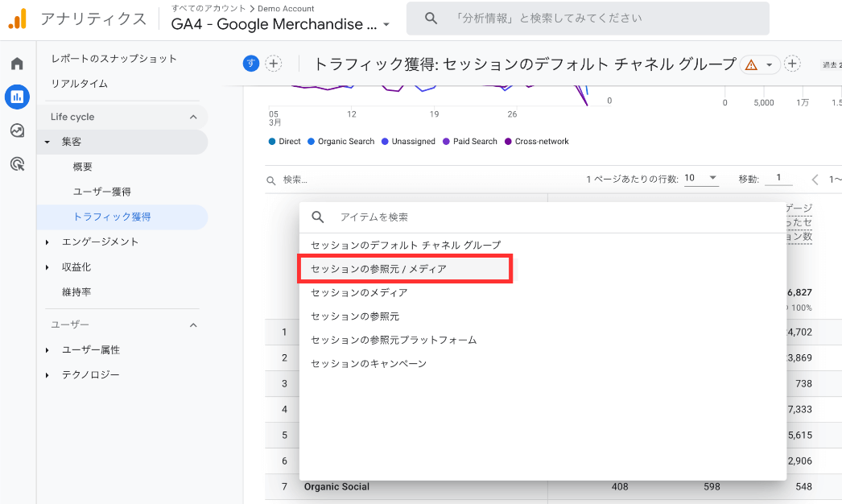This screenshot has width=842, height=504.
Task: Open 概要 under 集客
Action: tap(83, 167)
